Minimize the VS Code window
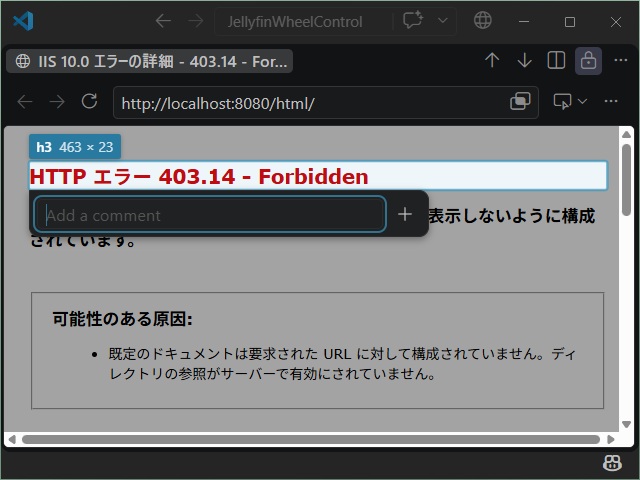 524,22
